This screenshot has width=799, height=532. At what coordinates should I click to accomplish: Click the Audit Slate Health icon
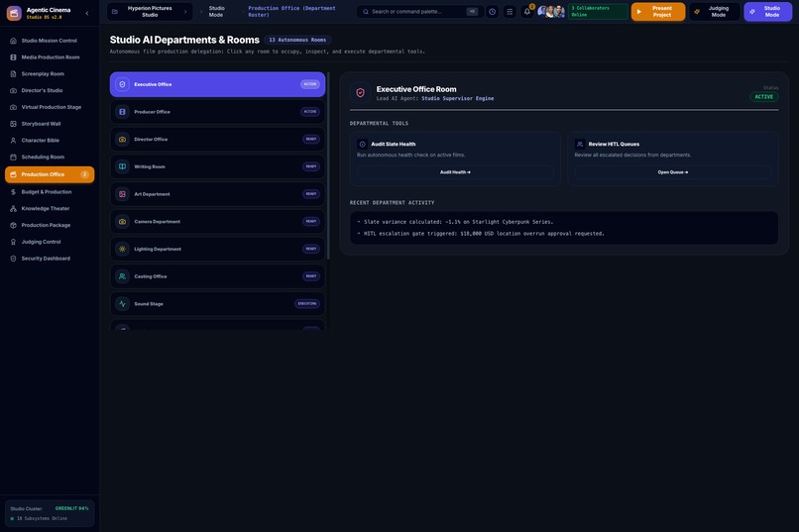point(362,145)
